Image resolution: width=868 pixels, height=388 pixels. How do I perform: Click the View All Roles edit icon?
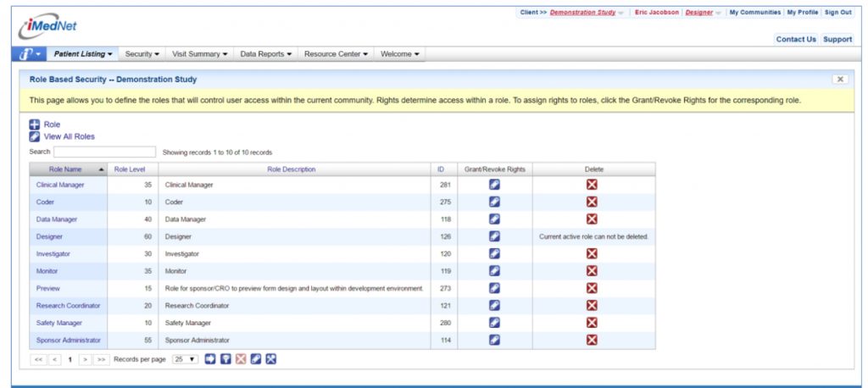[35, 136]
